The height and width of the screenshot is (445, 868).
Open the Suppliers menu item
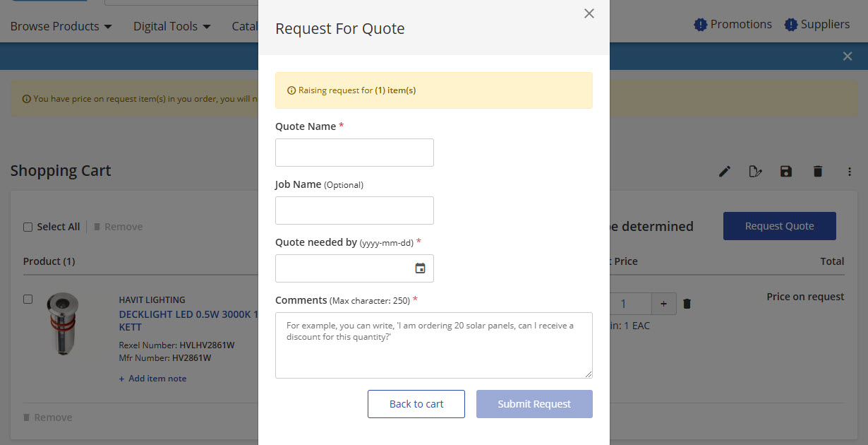[817, 25]
